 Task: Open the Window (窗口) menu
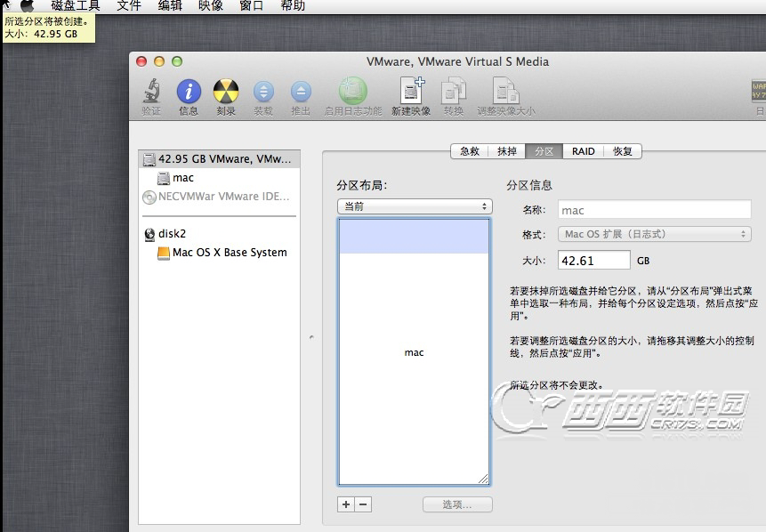(x=252, y=5)
